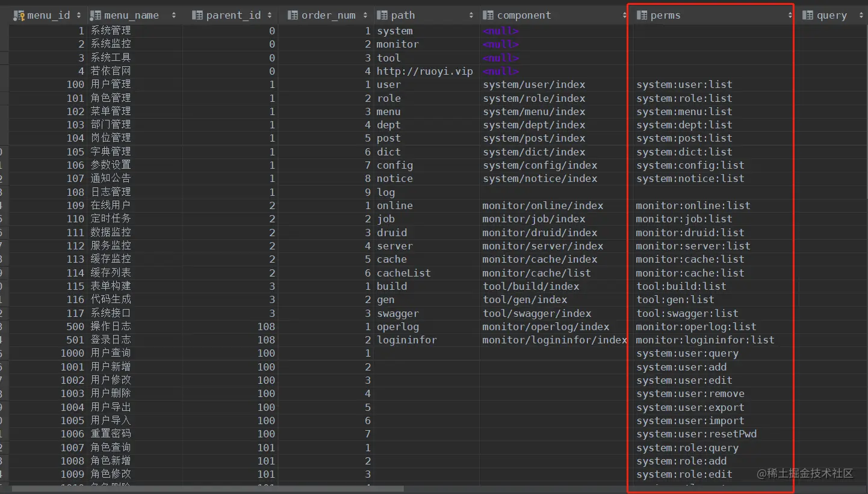Image resolution: width=868 pixels, height=494 pixels.
Task: Select the component cell monitor/logininfor/index
Action: pos(555,340)
